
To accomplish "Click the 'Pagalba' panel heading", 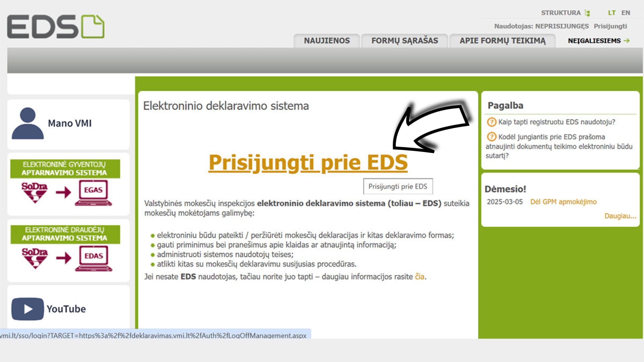I will 505,106.
